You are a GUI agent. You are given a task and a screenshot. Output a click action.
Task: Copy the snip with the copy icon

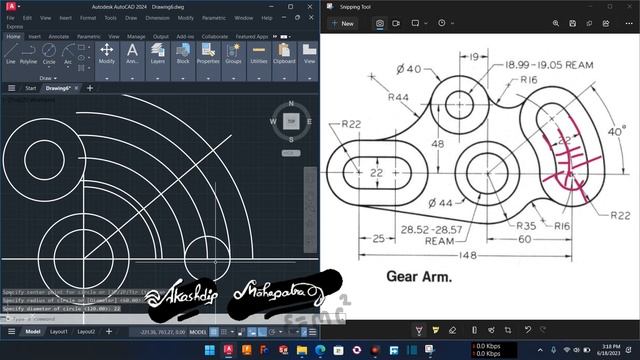(x=589, y=23)
